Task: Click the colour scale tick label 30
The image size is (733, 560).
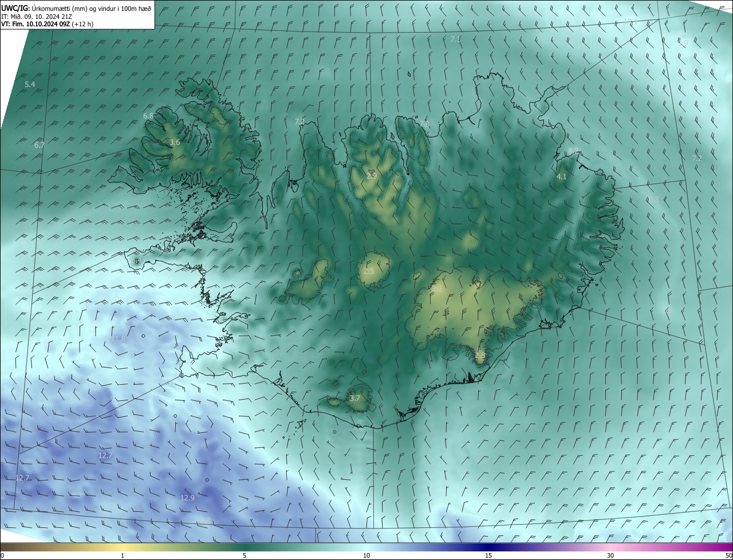Action: point(610,555)
